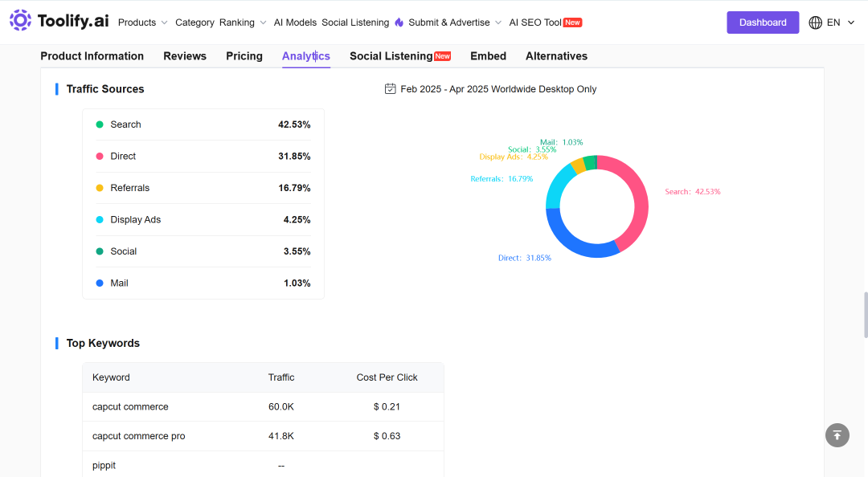Click the New badge on Social Listening tab

click(x=442, y=56)
